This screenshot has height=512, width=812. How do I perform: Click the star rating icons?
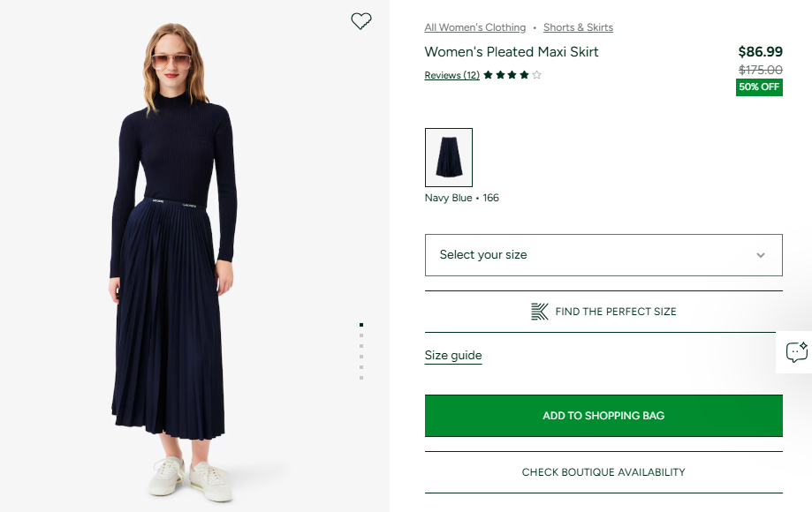512,75
